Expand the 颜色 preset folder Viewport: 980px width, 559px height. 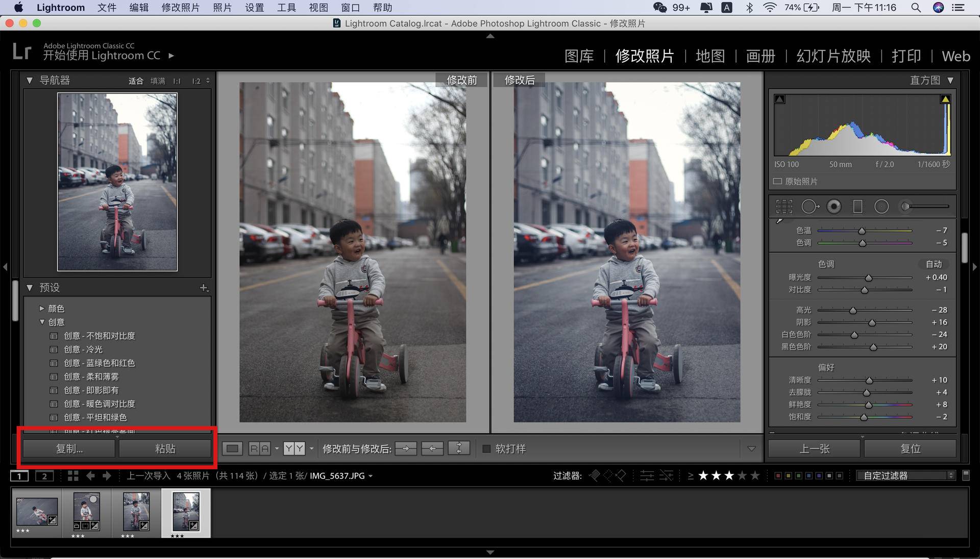coord(42,309)
